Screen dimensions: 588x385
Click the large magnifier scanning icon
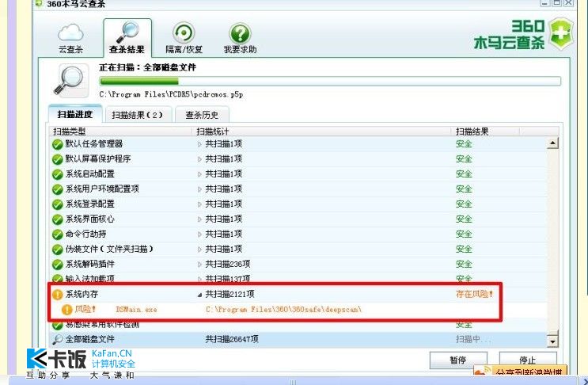(x=71, y=79)
